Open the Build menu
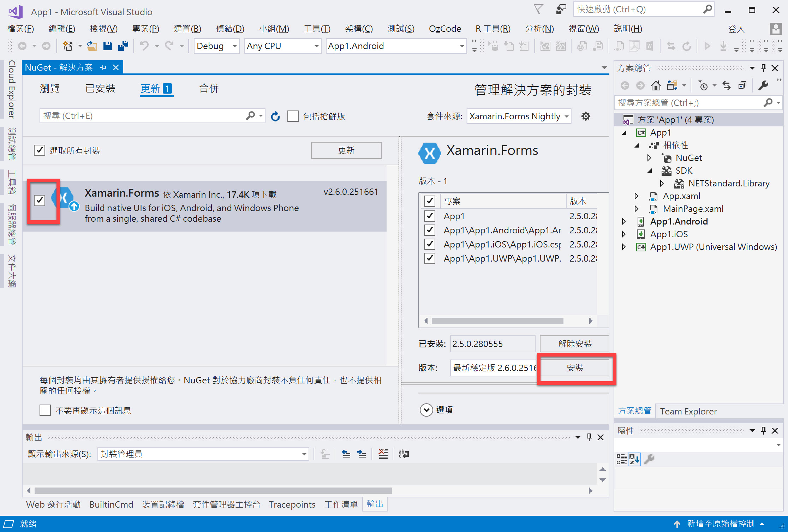The height and width of the screenshot is (532, 788). 187,29
